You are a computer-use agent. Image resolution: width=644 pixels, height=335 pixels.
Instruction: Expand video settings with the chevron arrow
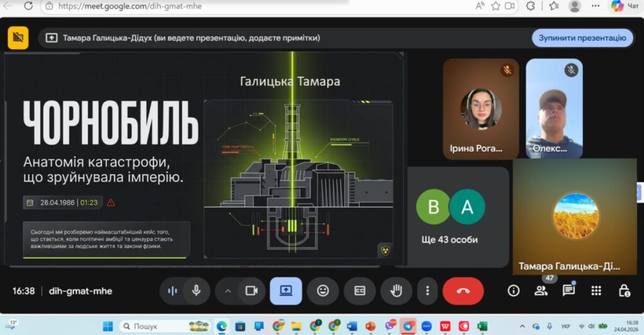228,290
